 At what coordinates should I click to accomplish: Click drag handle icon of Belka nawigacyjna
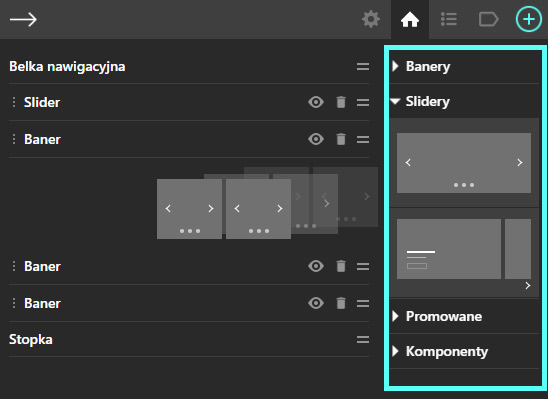coord(363,66)
